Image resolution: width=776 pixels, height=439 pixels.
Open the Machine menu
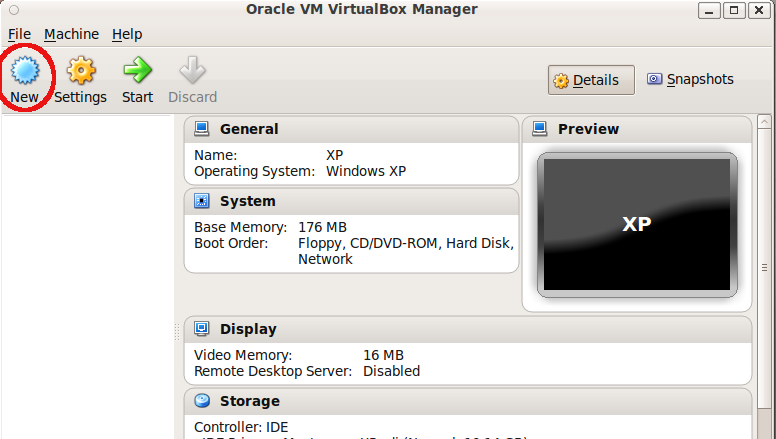(x=71, y=34)
